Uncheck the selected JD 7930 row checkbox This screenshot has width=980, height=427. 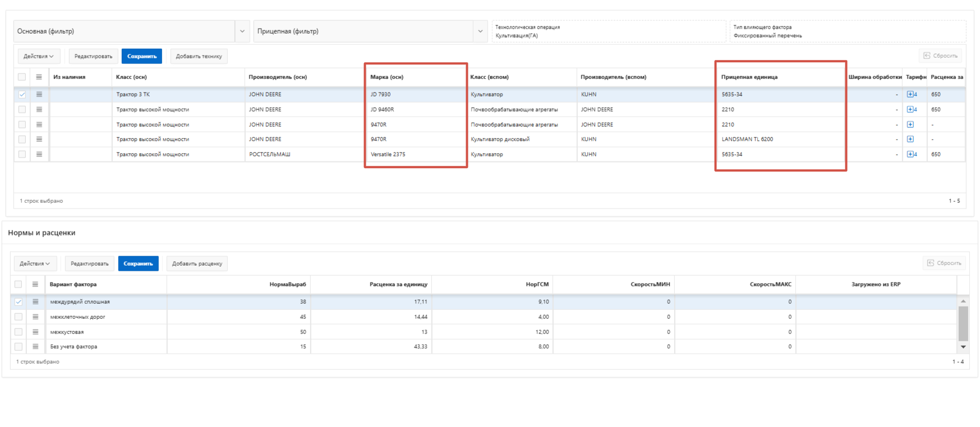click(x=22, y=94)
